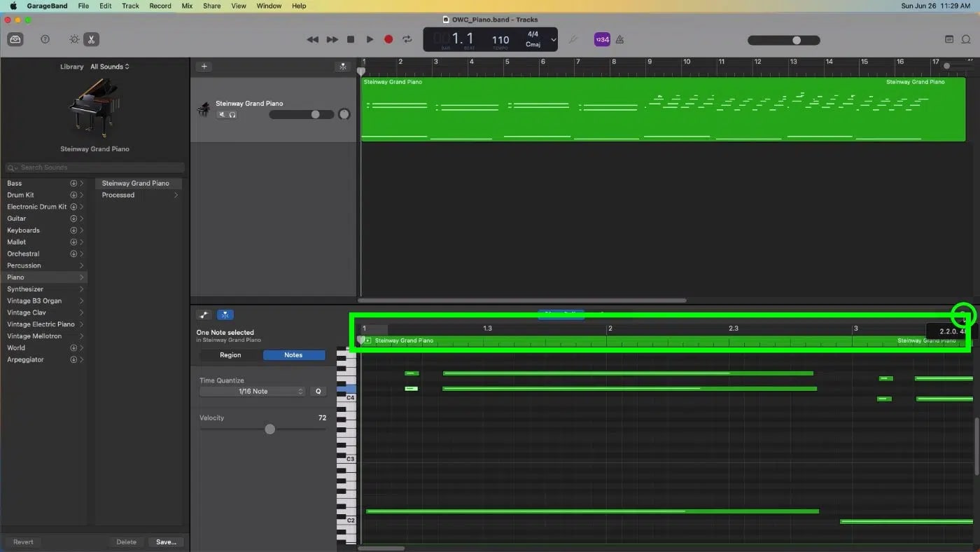Click the Velocity slider handle
The image size is (980, 552).
271,429
